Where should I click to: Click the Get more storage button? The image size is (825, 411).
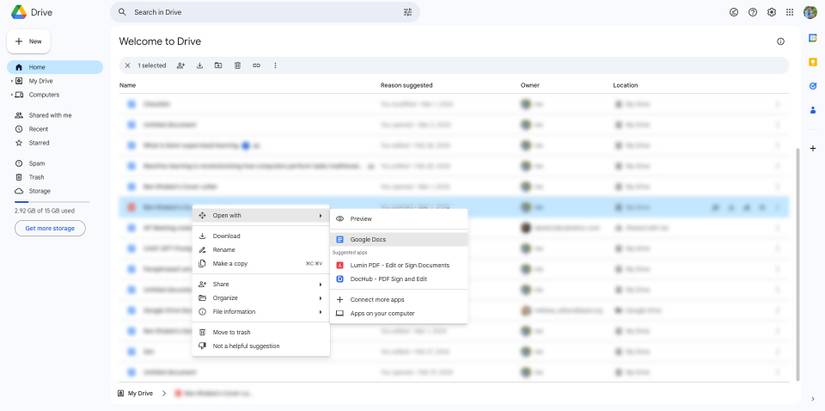(x=50, y=228)
